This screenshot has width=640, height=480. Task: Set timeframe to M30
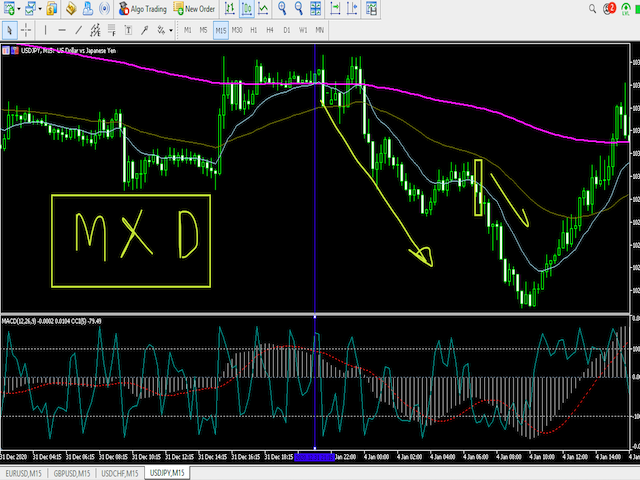237,30
